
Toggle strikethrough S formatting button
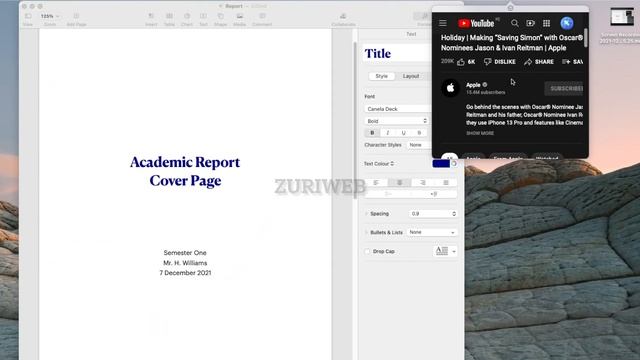[419, 133]
